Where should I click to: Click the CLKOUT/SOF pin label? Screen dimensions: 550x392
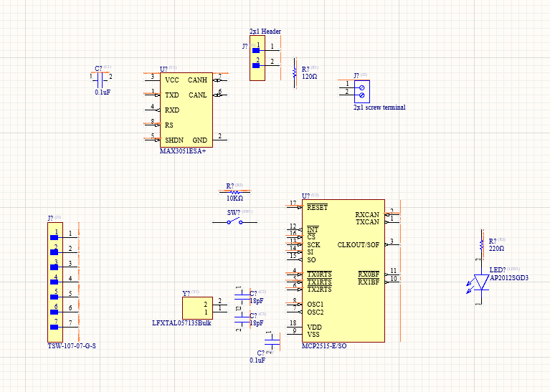[358, 245]
